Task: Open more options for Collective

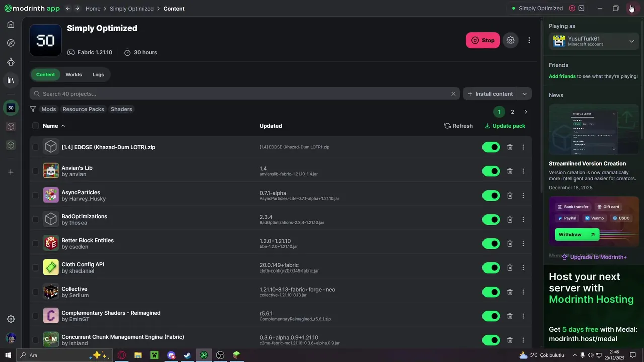Action: 523,292
